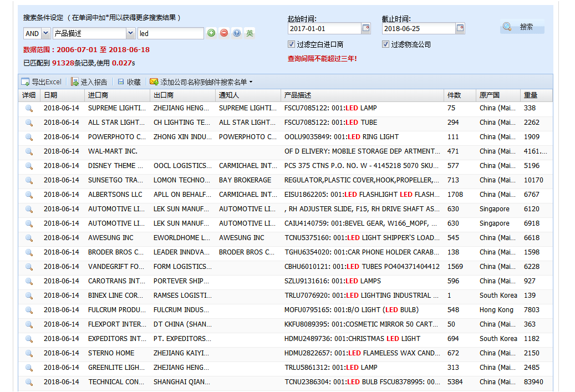The height and width of the screenshot is (392, 575).
Task: Select the piece count 5384
Action: tap(455, 382)
